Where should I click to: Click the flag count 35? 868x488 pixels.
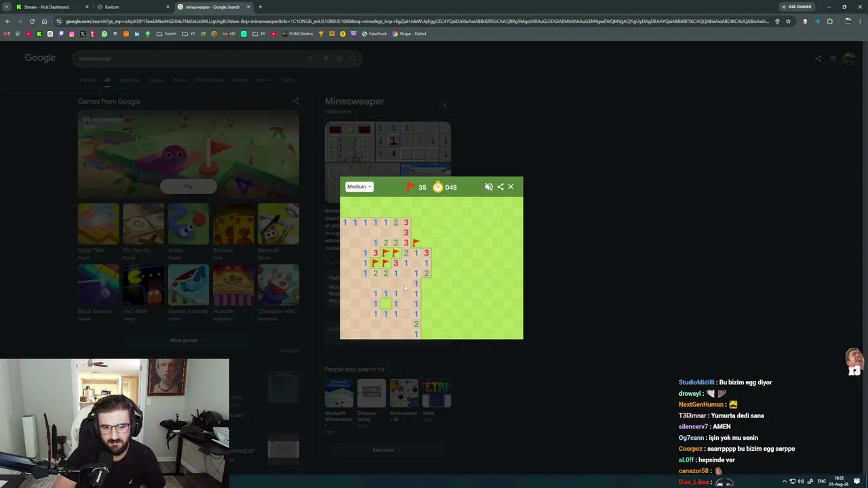(422, 187)
